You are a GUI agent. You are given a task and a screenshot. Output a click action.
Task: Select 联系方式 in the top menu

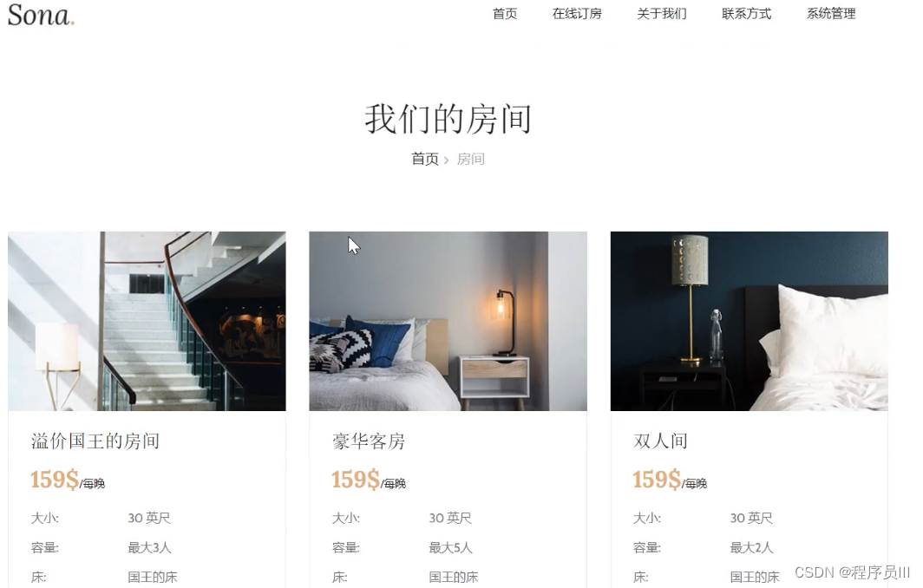point(746,14)
